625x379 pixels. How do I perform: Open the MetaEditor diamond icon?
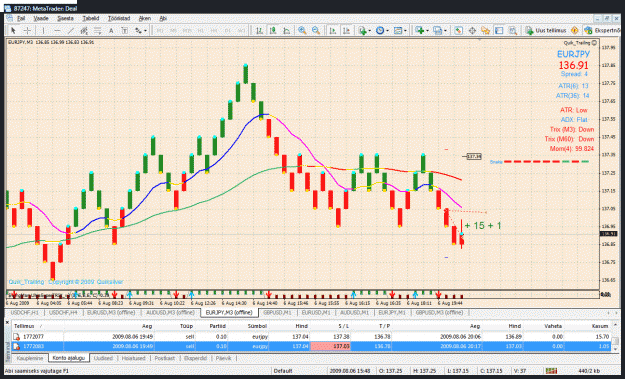574,30
